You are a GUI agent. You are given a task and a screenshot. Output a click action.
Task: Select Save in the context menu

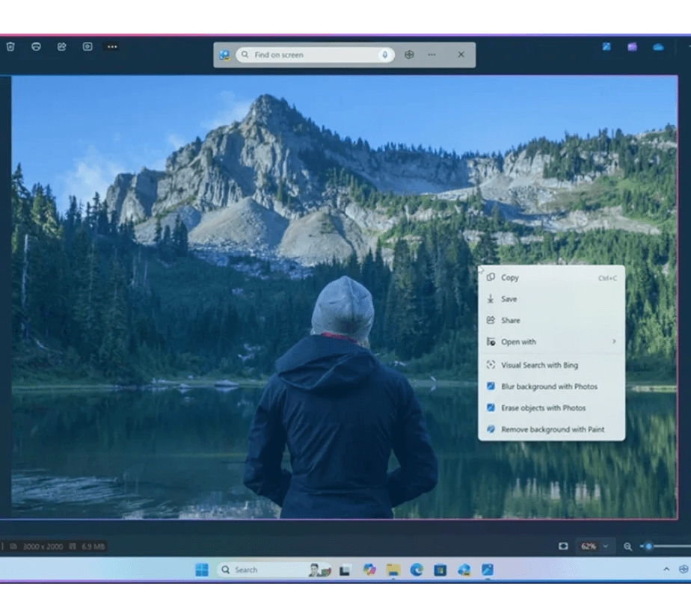point(551,299)
